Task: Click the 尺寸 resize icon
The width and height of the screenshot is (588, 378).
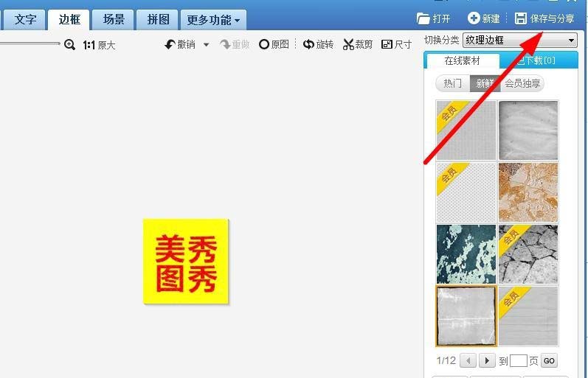Action: click(x=387, y=45)
